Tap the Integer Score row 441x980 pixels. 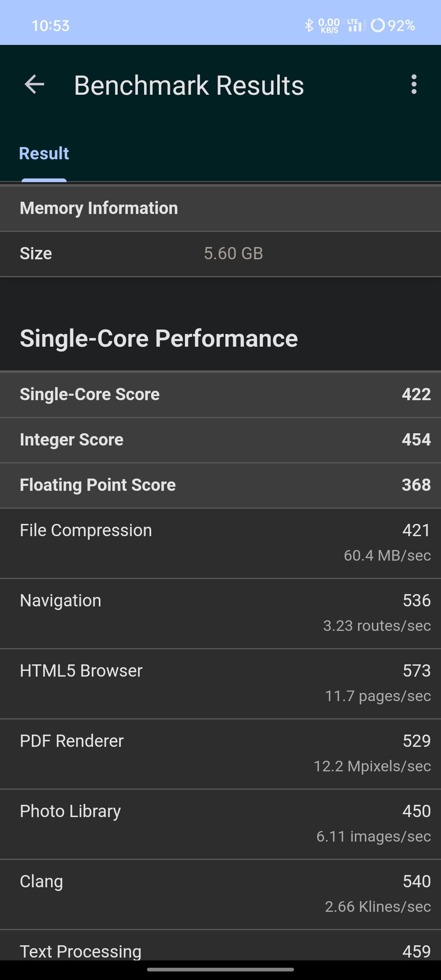coord(220,440)
